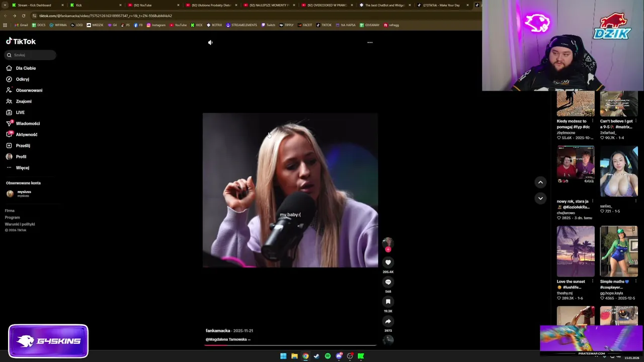This screenshot has height=362, width=644.
Task: Open the Twitch bookmark
Action: coord(268,25)
